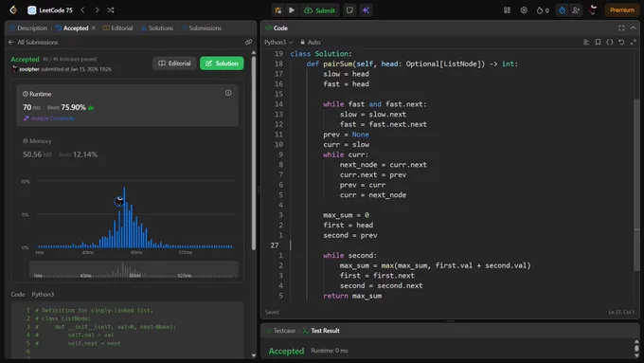Open the profile avatar menu
The image size is (644, 363).
point(593,10)
